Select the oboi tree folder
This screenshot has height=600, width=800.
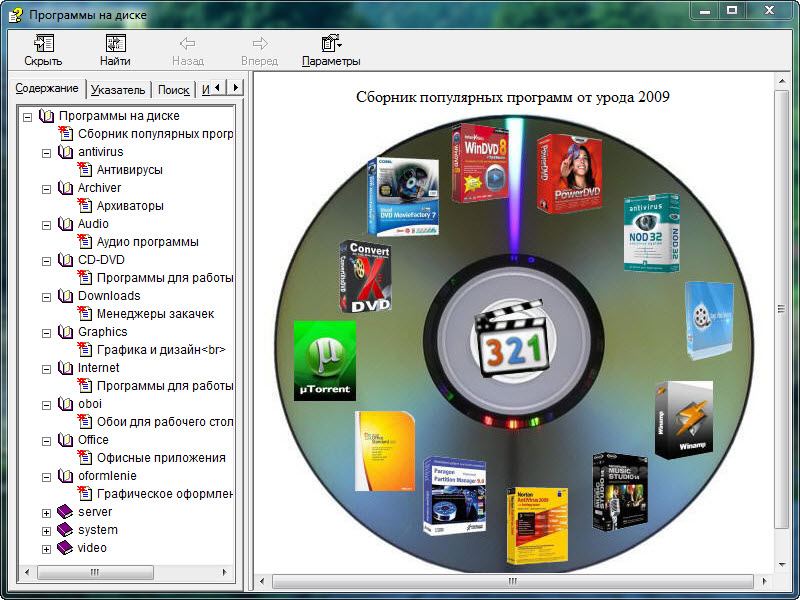[x=90, y=404]
